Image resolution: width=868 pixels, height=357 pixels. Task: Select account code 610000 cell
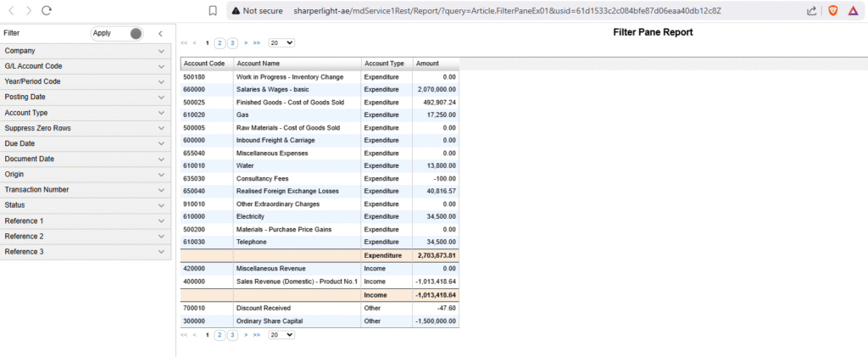pyautogui.click(x=207, y=216)
